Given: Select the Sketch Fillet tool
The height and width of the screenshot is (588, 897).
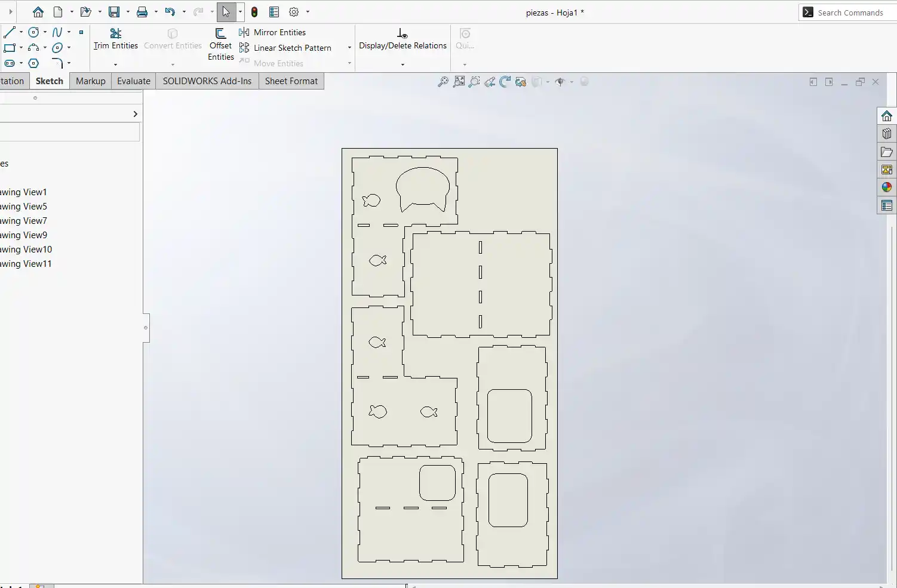Looking at the screenshot, I should coord(57,63).
